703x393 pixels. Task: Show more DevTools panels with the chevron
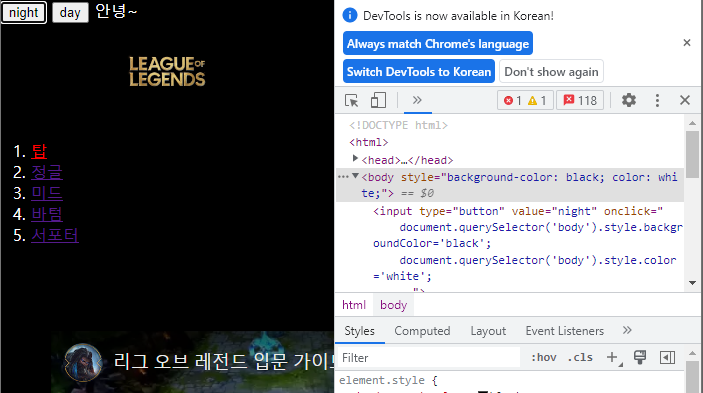(417, 99)
